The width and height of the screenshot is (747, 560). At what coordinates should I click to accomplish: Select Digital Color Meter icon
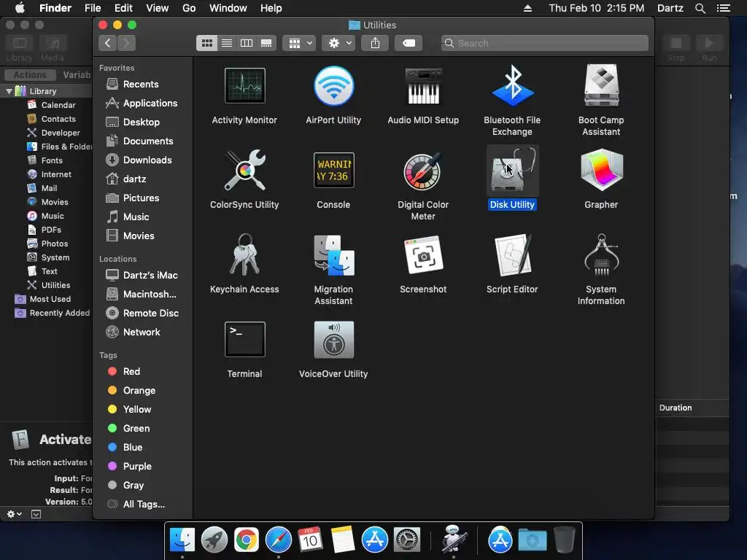[423, 170]
